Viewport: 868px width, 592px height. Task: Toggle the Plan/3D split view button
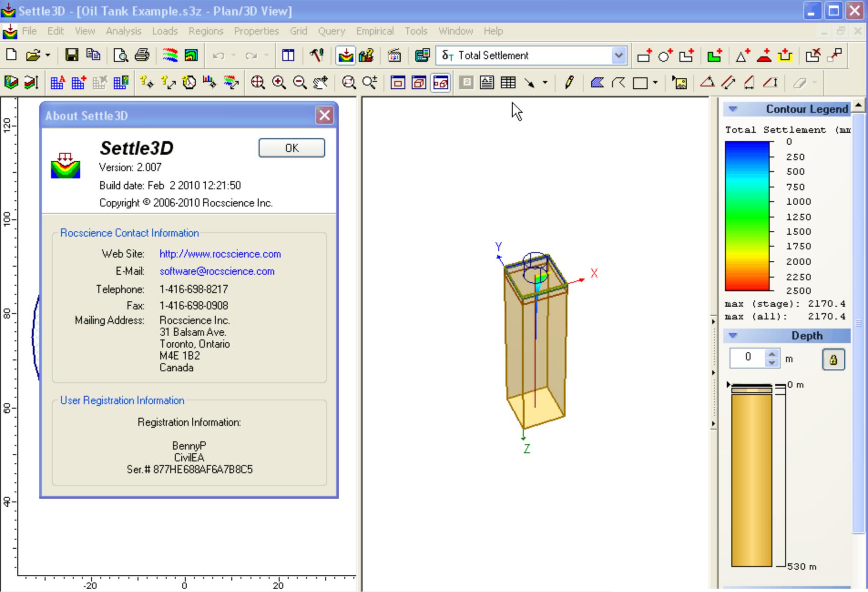click(x=440, y=83)
